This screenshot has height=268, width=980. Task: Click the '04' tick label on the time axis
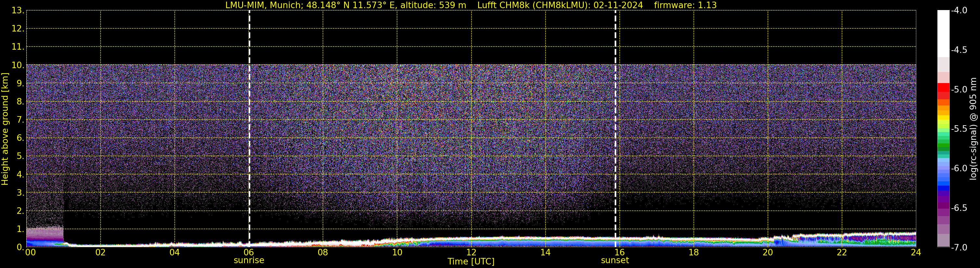click(x=174, y=252)
